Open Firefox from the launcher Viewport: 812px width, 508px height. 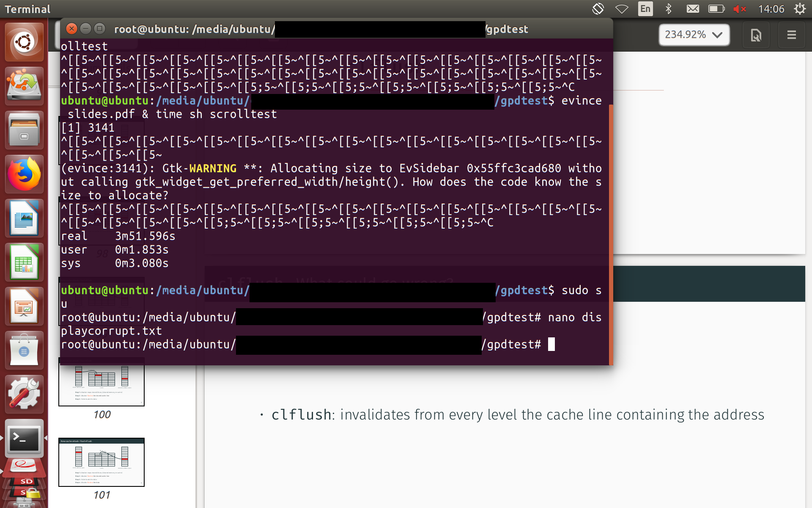[24, 174]
